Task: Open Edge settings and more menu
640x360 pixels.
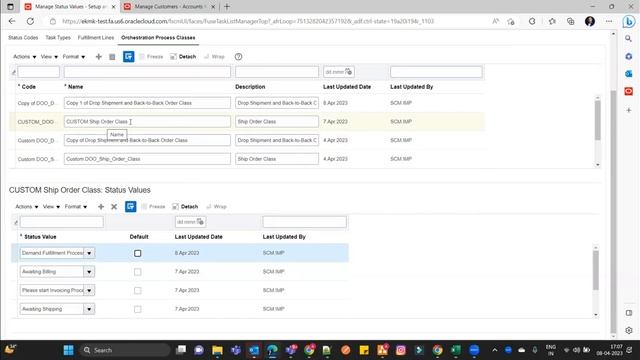Action: (609, 21)
